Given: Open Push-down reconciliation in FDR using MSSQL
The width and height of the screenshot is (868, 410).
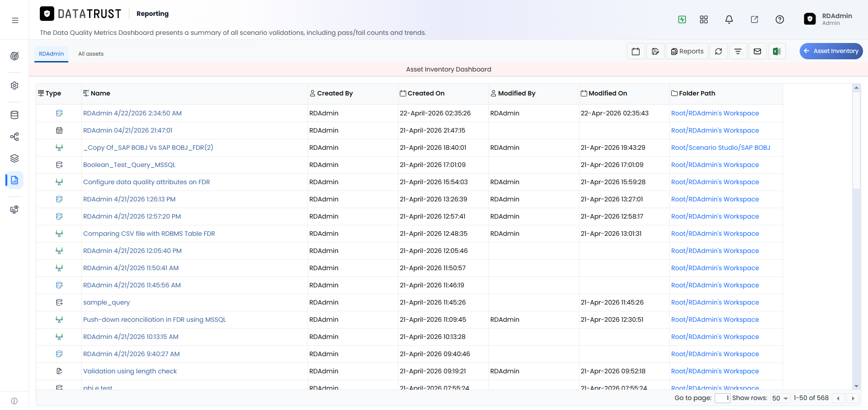Looking at the screenshot, I should pos(155,319).
